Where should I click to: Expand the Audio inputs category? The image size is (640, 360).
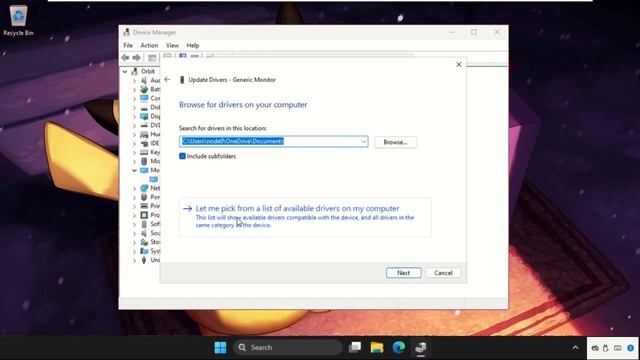134,80
